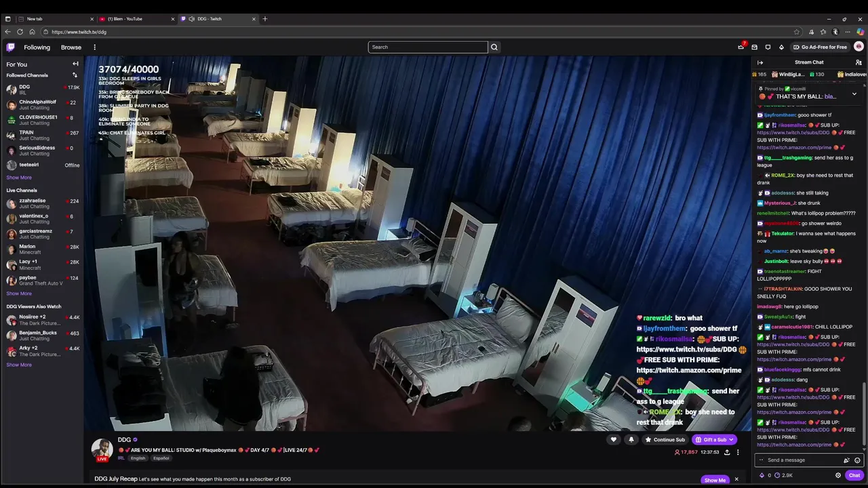This screenshot has width=868, height=488.
Task: Click DDG streamer avatar with LIVE badge
Action: (x=102, y=450)
